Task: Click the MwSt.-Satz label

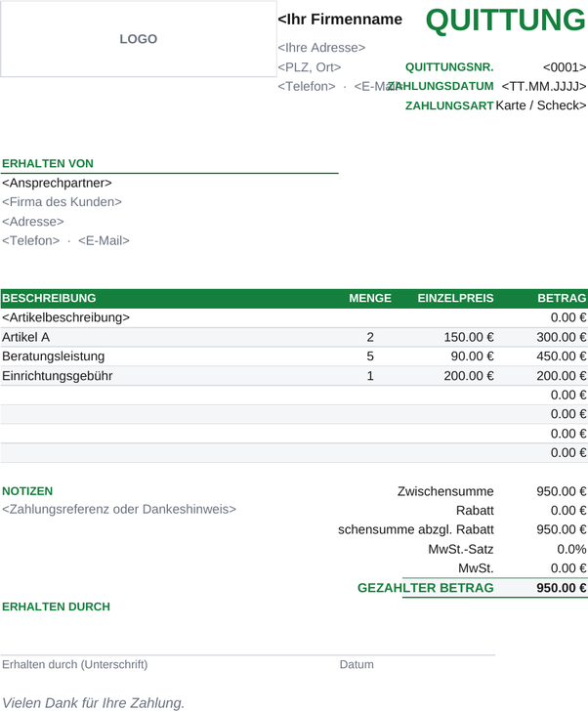Action: tap(461, 549)
